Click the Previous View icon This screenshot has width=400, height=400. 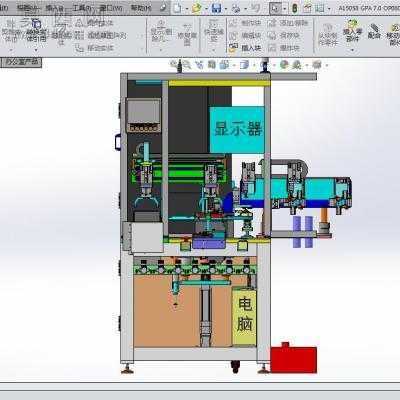tap(199, 64)
